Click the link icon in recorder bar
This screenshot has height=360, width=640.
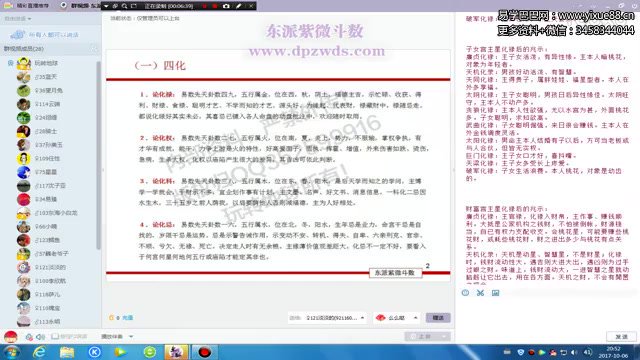115,6
